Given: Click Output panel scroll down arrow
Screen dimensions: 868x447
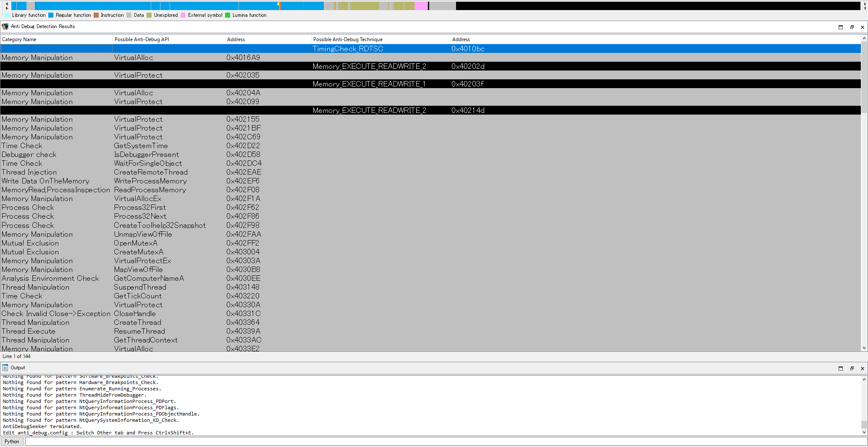Looking at the screenshot, I should [864, 432].
